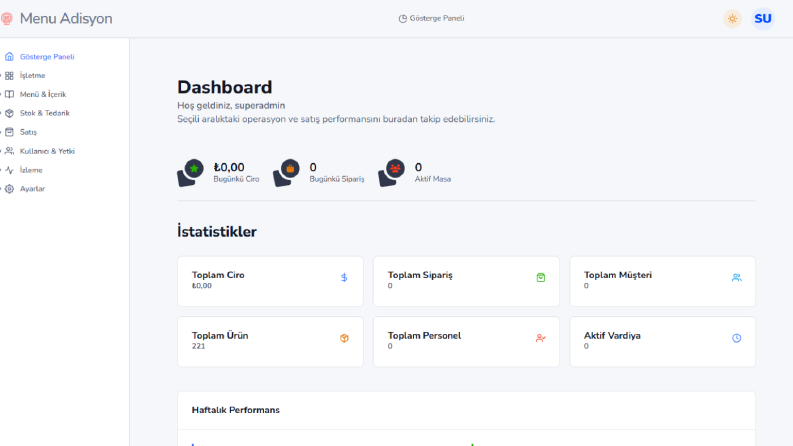
Task: Click the clock icon in Aktif Vardiya card
Action: (736, 338)
